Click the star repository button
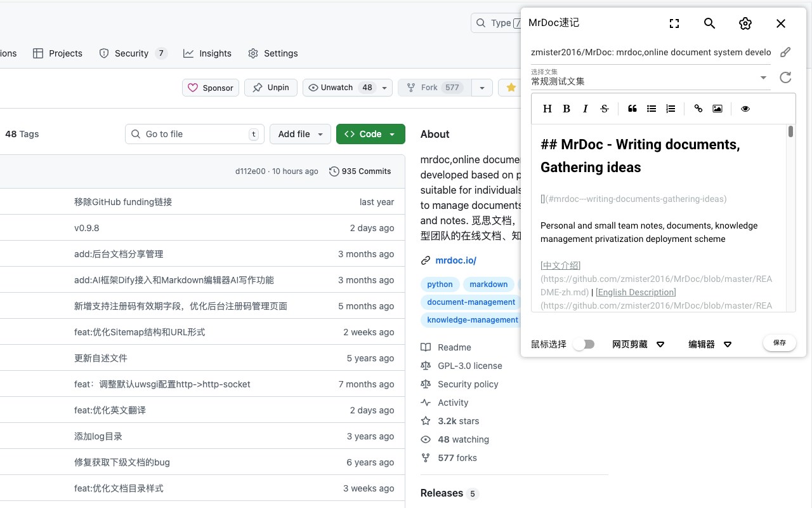Image resolution: width=812 pixels, height=508 pixels. pos(510,88)
